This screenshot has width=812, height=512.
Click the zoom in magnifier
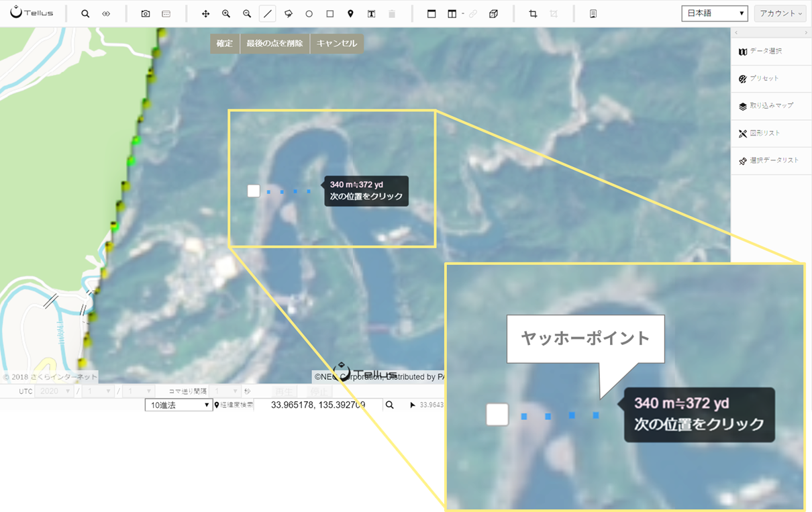(226, 13)
